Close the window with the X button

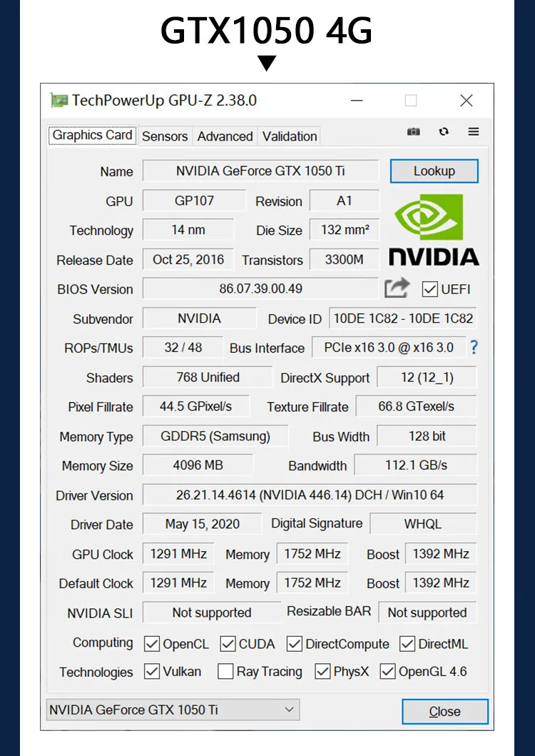[466, 100]
